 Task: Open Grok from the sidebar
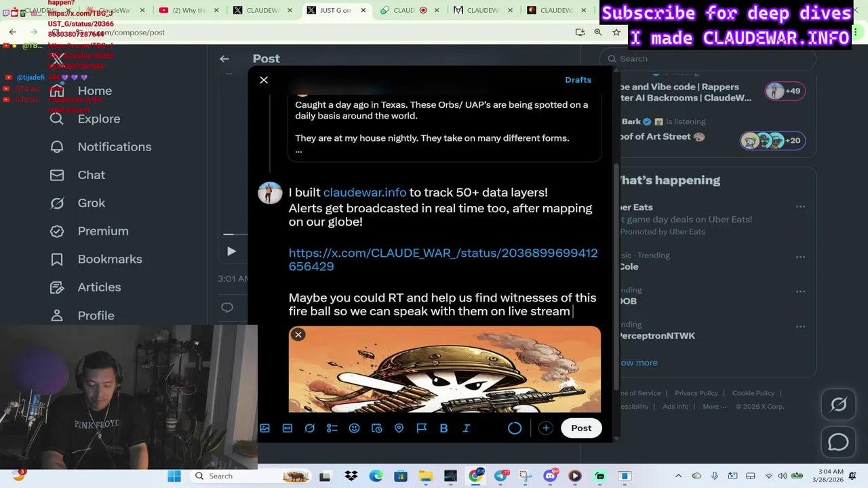pyautogui.click(x=77, y=203)
